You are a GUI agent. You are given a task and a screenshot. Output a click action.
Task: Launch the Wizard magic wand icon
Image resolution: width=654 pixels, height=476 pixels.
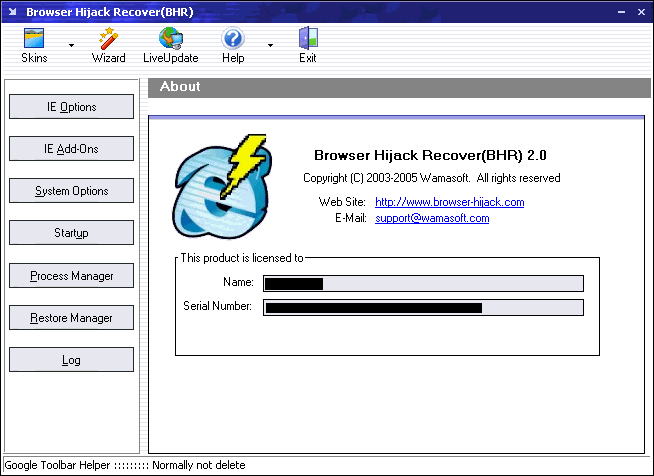coord(108,45)
